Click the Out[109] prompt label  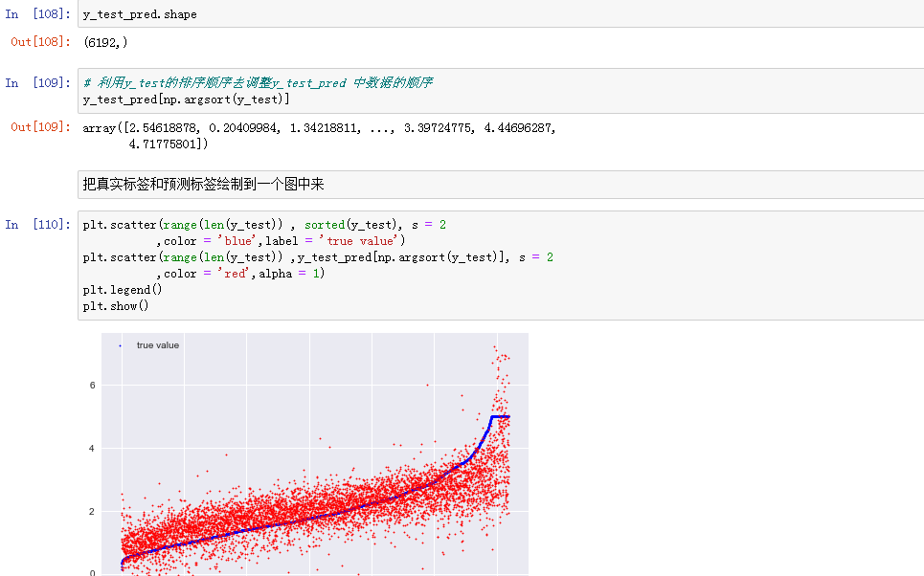[x=41, y=127]
